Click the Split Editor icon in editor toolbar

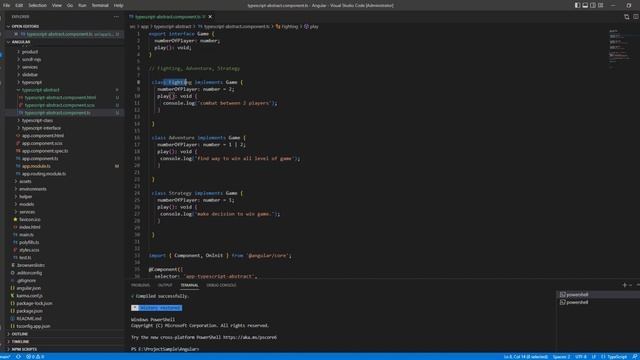click(636, 17)
